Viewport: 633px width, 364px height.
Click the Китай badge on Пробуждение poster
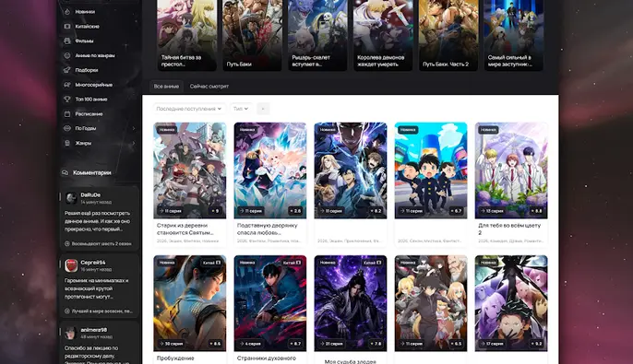coord(212,263)
